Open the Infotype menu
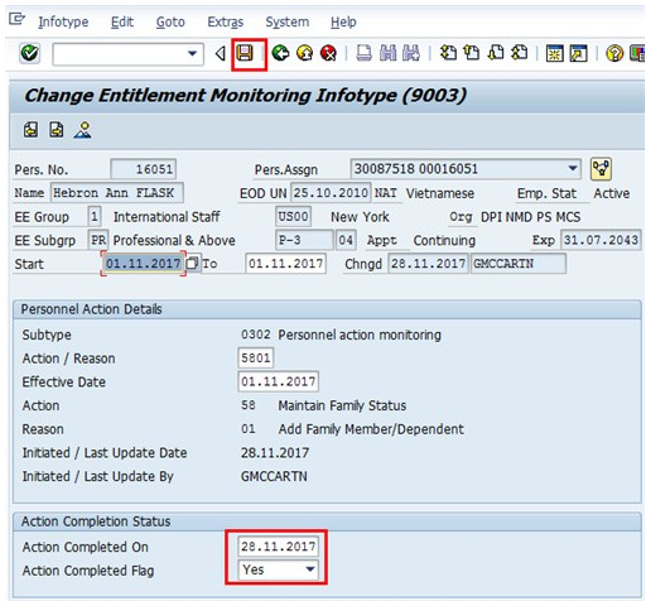Screen dimensions: 645x603 coord(63,21)
